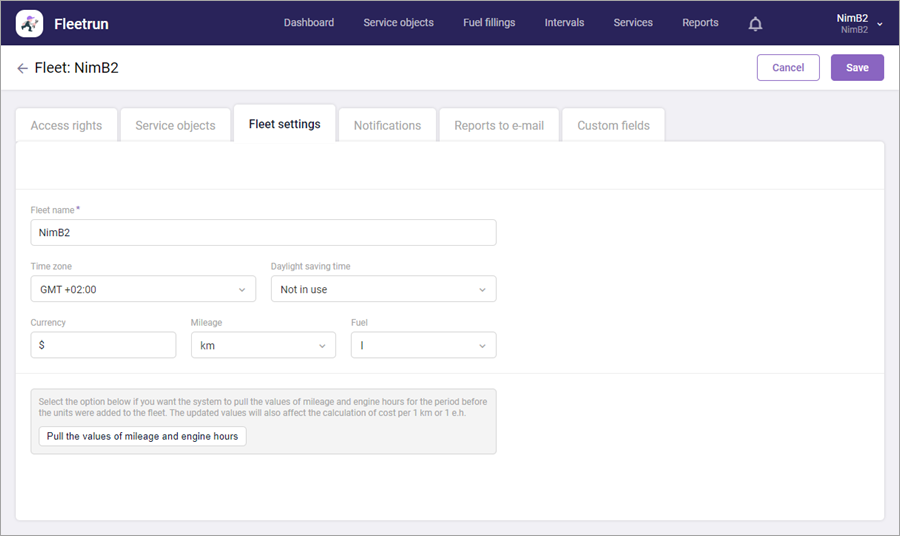Open the notifications bell icon
This screenshot has width=900, height=536.
[x=755, y=24]
